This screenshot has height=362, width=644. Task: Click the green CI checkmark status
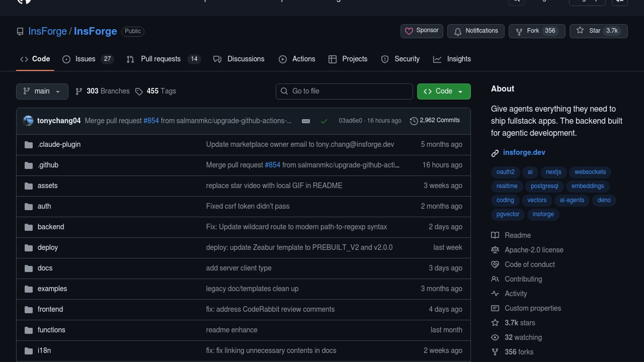click(324, 121)
